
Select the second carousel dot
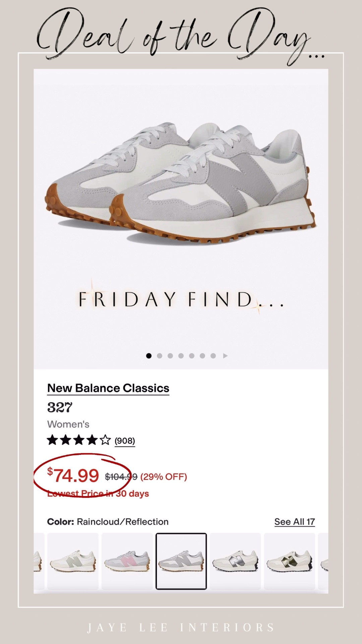pos(160,356)
